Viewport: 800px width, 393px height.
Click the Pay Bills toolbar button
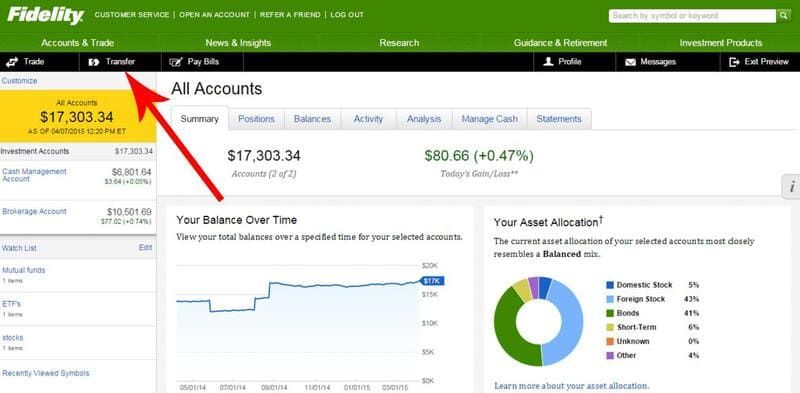click(203, 62)
